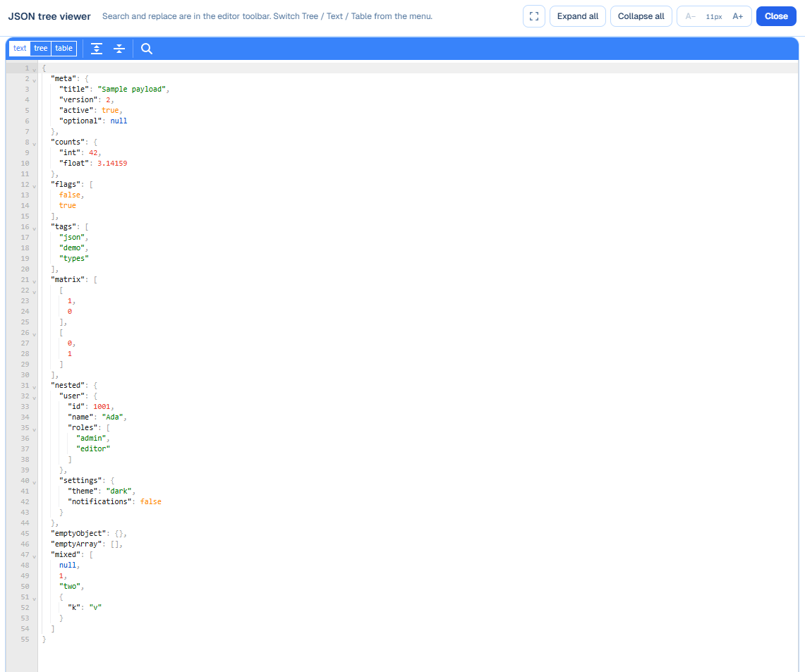Collapse the "meta" object fold arrow
This screenshot has height=672, width=805.
[x=35, y=80]
